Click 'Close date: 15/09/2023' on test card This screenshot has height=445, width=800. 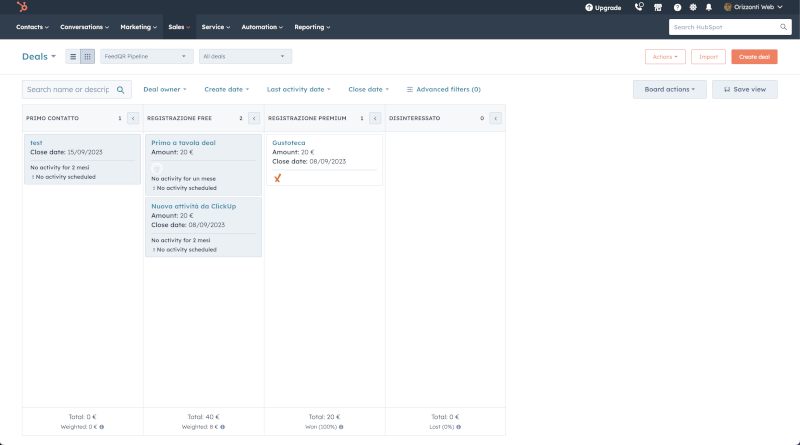click(x=66, y=152)
